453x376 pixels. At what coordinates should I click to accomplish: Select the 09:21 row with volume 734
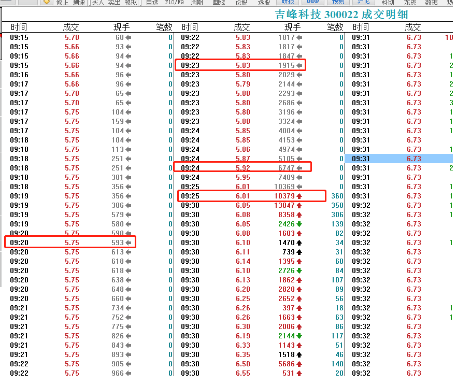point(87,308)
